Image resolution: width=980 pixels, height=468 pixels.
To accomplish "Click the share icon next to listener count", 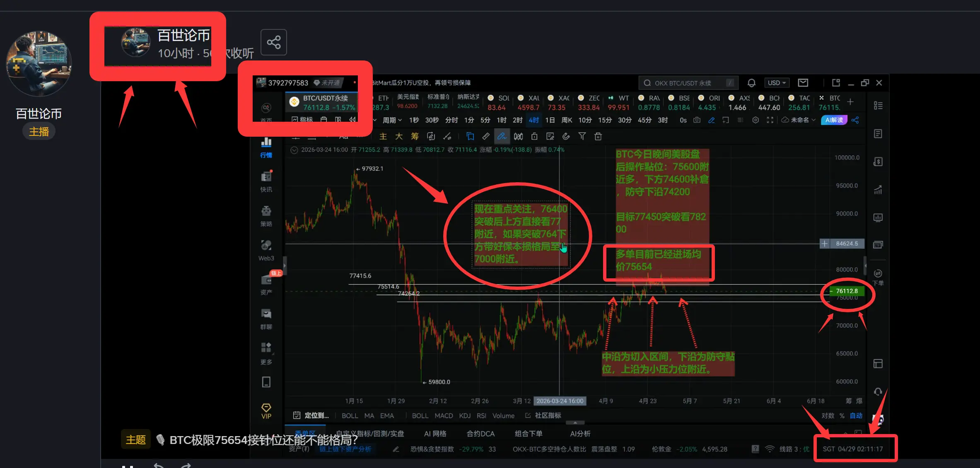I will [273, 42].
